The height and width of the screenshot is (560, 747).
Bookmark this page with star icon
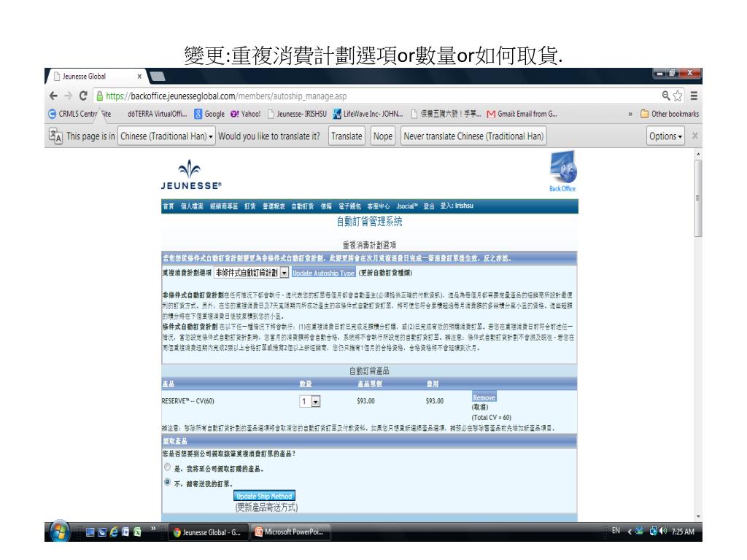click(678, 96)
